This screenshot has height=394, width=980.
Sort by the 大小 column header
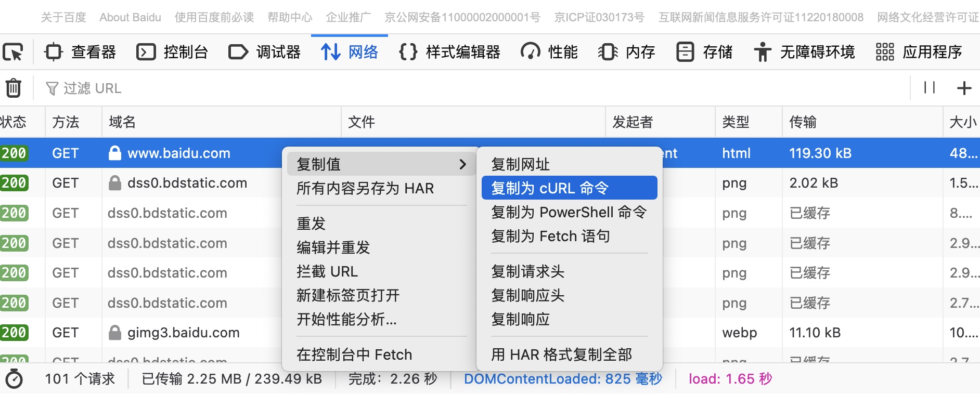(962, 122)
